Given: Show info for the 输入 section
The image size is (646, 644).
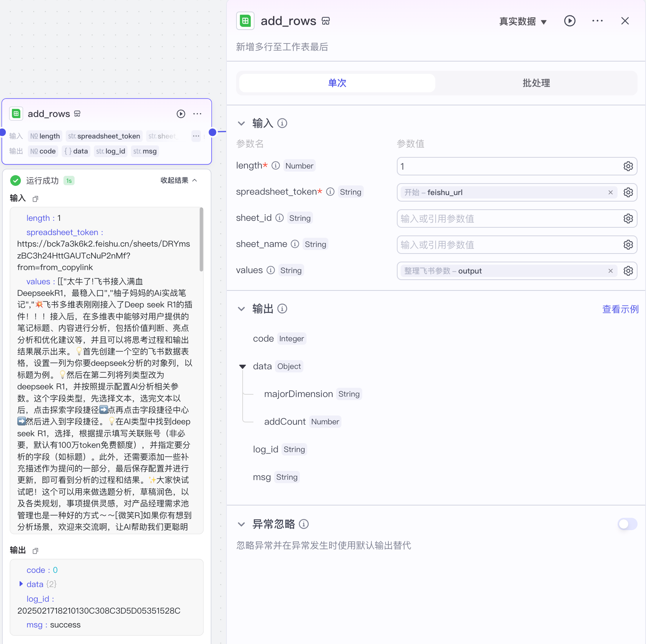Looking at the screenshot, I should coord(282,123).
